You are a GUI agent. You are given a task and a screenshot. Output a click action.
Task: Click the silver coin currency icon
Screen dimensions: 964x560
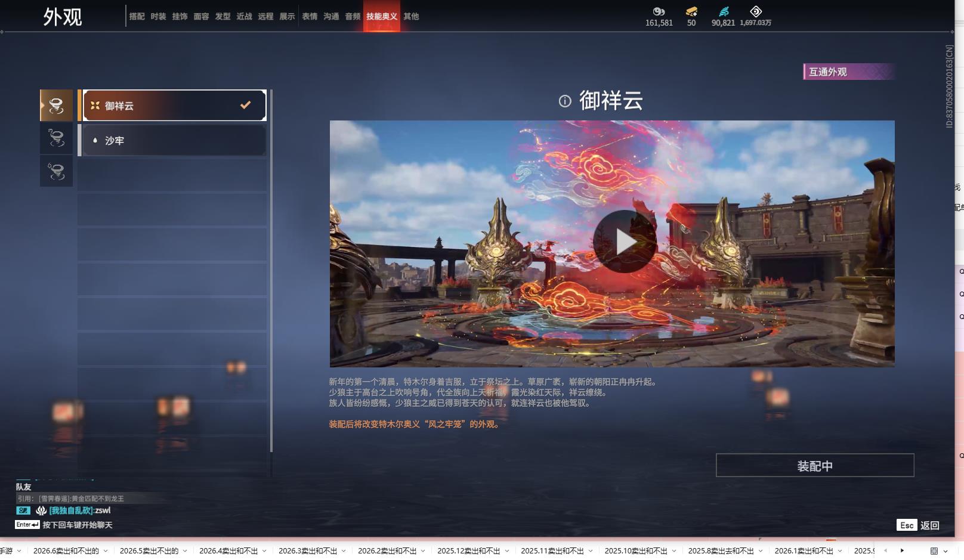pos(659,11)
